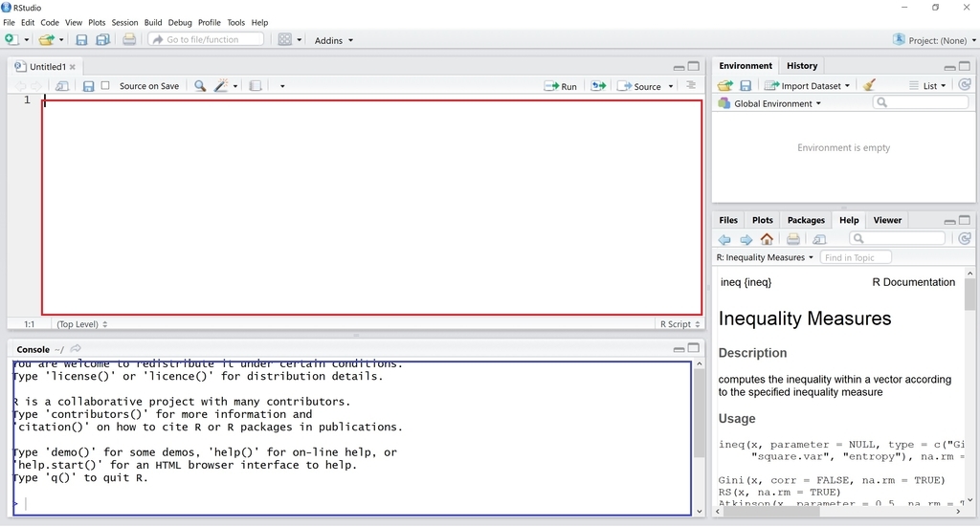This screenshot has width=980, height=527.
Task: Save the current document with main toolbar disk icon
Action: coord(81,40)
